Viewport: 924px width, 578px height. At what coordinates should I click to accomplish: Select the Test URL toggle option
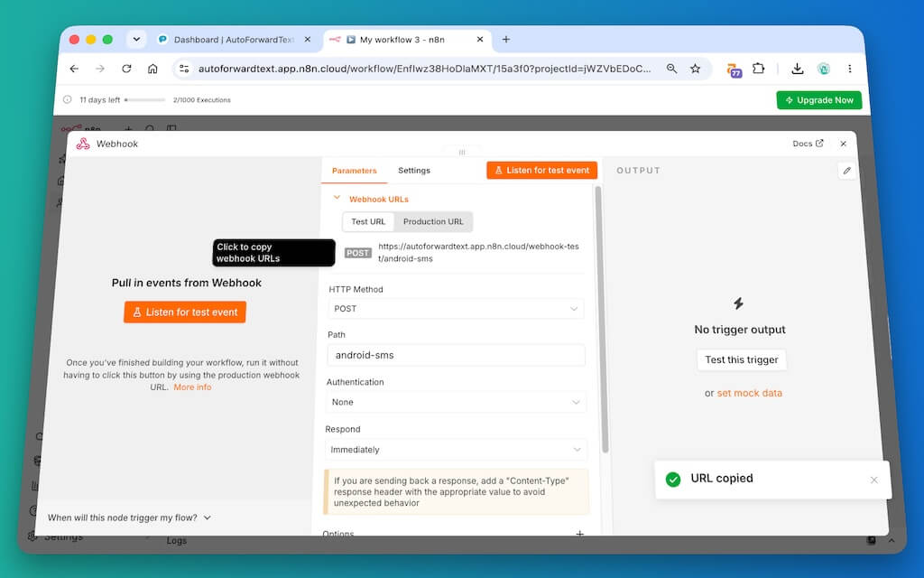pos(368,222)
